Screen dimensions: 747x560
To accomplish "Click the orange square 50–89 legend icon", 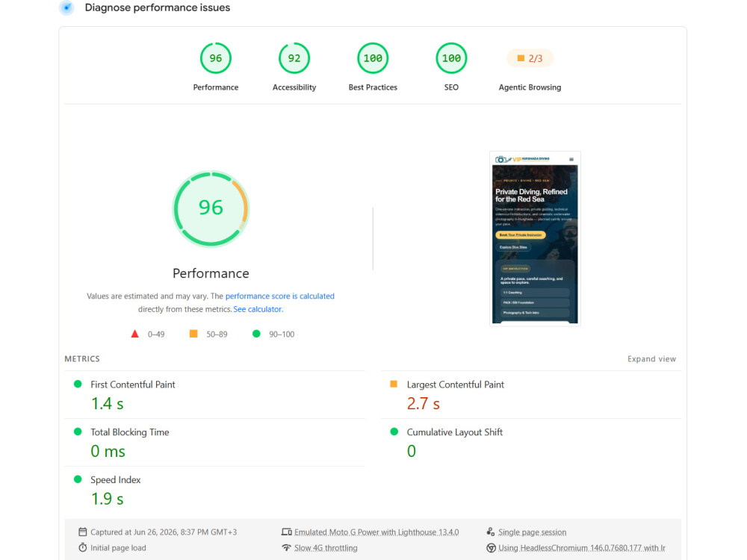I will 193,334.
